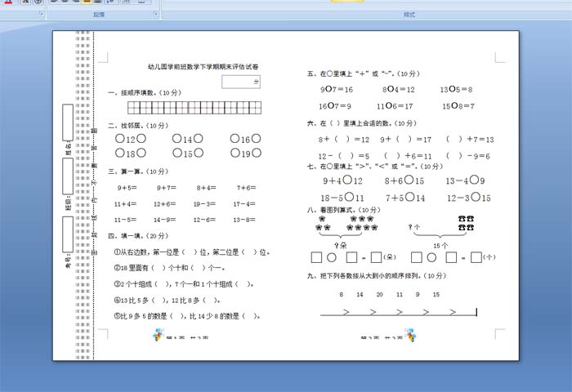Click the line starting ①从右边数

[x=191, y=252]
